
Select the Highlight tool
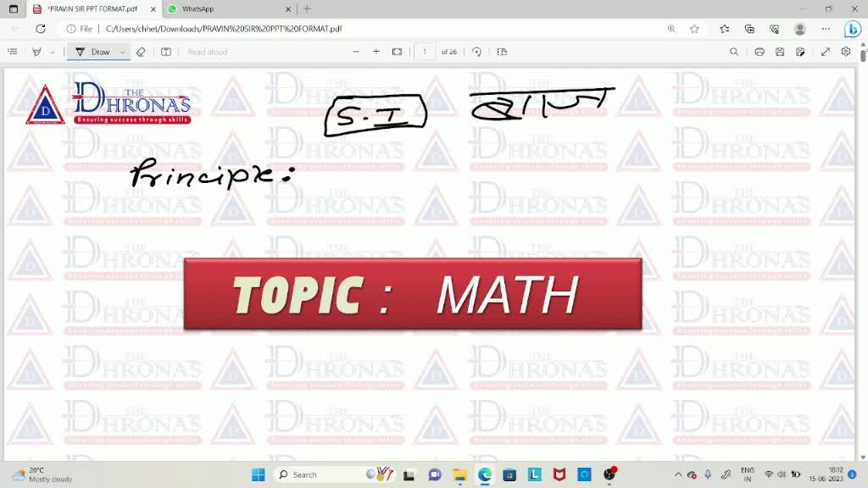click(36, 52)
